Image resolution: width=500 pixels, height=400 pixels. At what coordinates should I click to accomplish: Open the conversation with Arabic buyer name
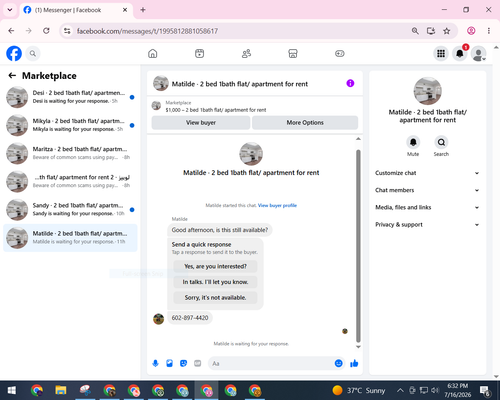[70, 182]
